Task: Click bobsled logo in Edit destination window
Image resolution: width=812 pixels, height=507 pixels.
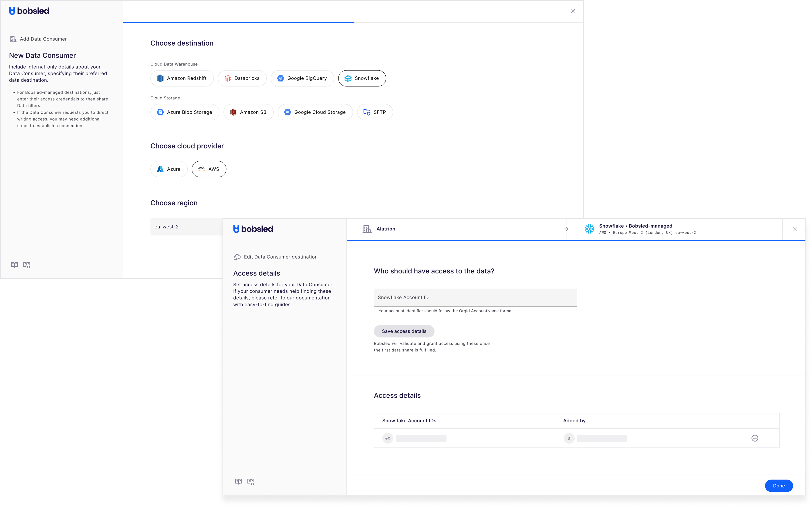Action: coord(253,229)
